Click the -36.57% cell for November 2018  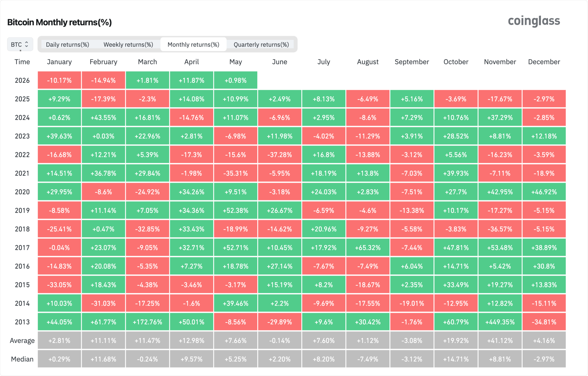500,229
